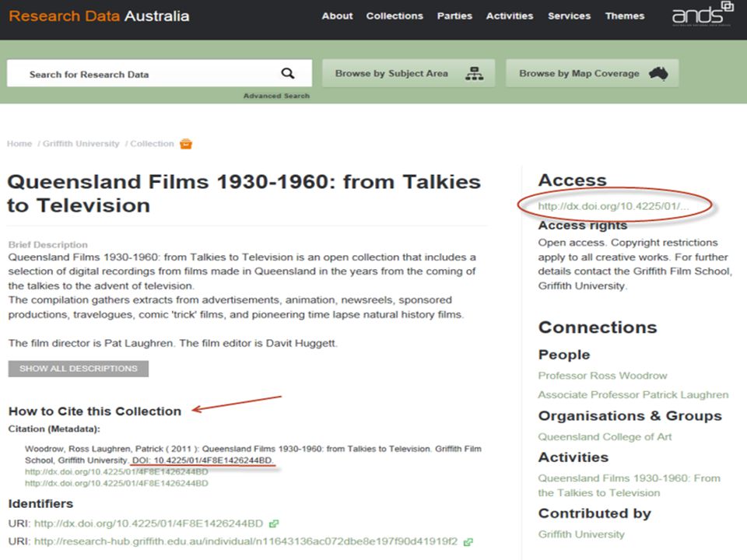Click the subject area hierarchy icon
This screenshot has width=747, height=560.
coord(474,73)
